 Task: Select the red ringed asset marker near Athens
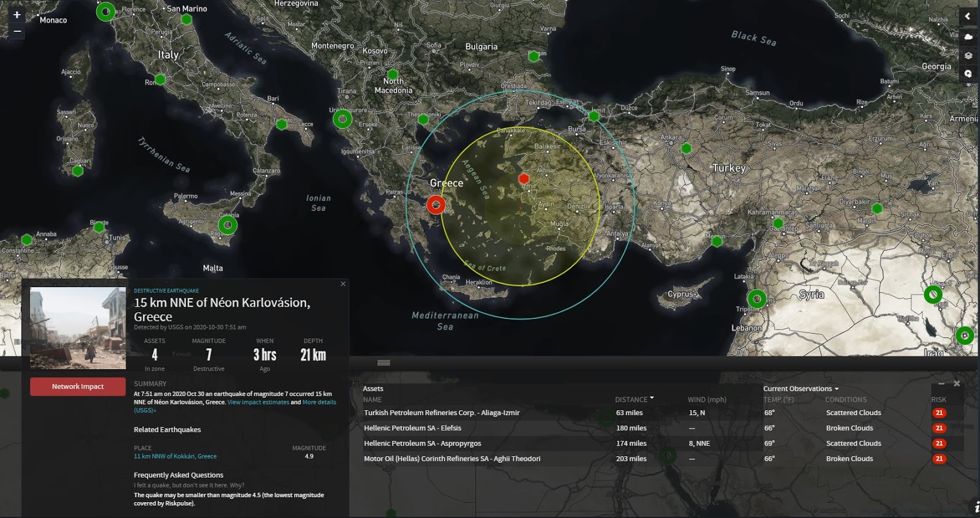[x=435, y=205]
